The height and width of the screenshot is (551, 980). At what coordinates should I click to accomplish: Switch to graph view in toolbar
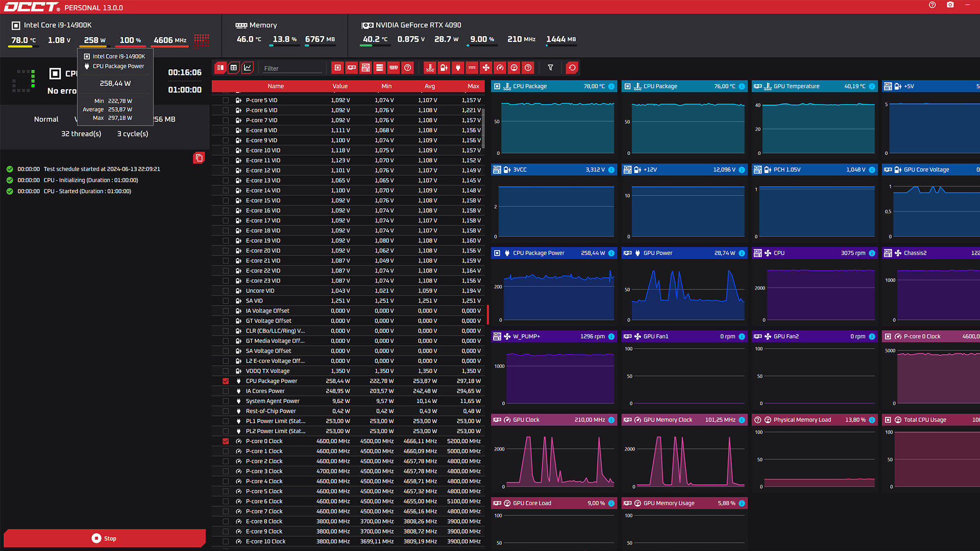pyautogui.click(x=248, y=68)
